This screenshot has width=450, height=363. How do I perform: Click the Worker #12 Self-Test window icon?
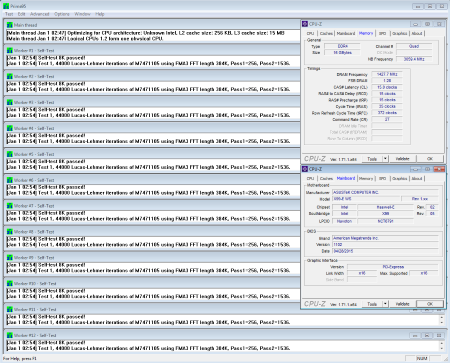10,335
